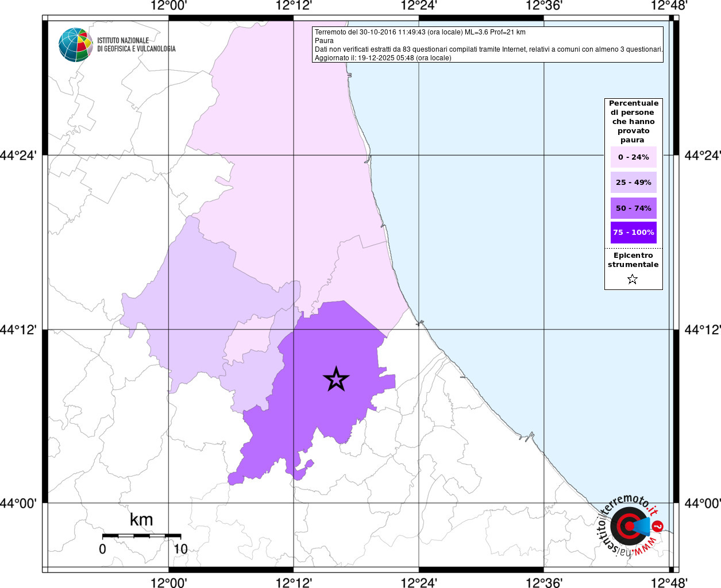Click the star symbol in the legend
The image size is (721, 588).
point(633,280)
